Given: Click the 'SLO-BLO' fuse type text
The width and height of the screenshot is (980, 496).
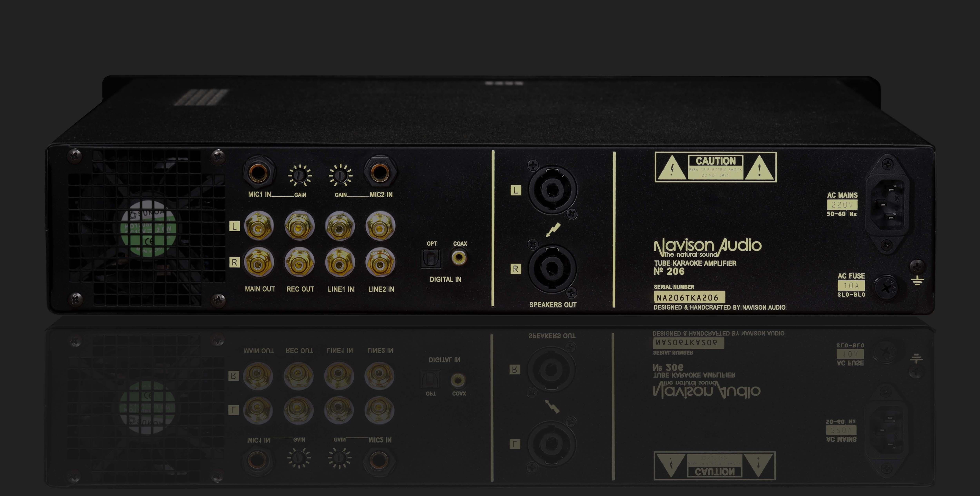Looking at the screenshot, I should tap(851, 295).
